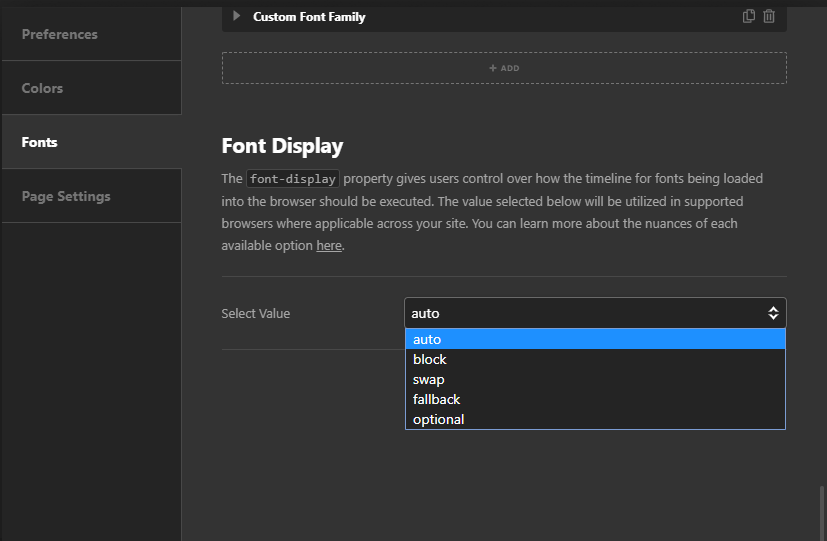Delete the Custom Font Family with trash icon

pyautogui.click(x=769, y=16)
